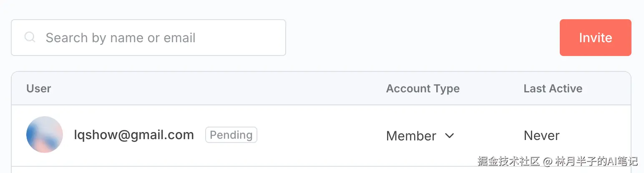Expand the chevron arrow beside Member
The image size is (644, 173).
click(x=449, y=136)
